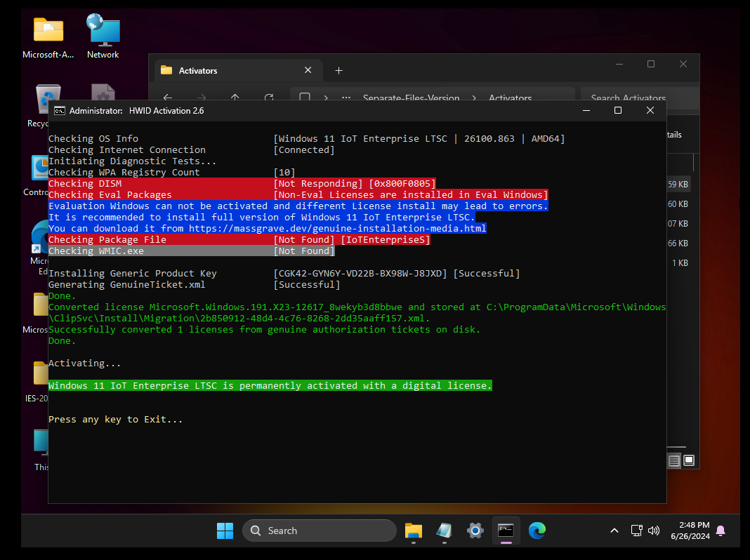Click the "Checking Package File" red line

[239, 240]
